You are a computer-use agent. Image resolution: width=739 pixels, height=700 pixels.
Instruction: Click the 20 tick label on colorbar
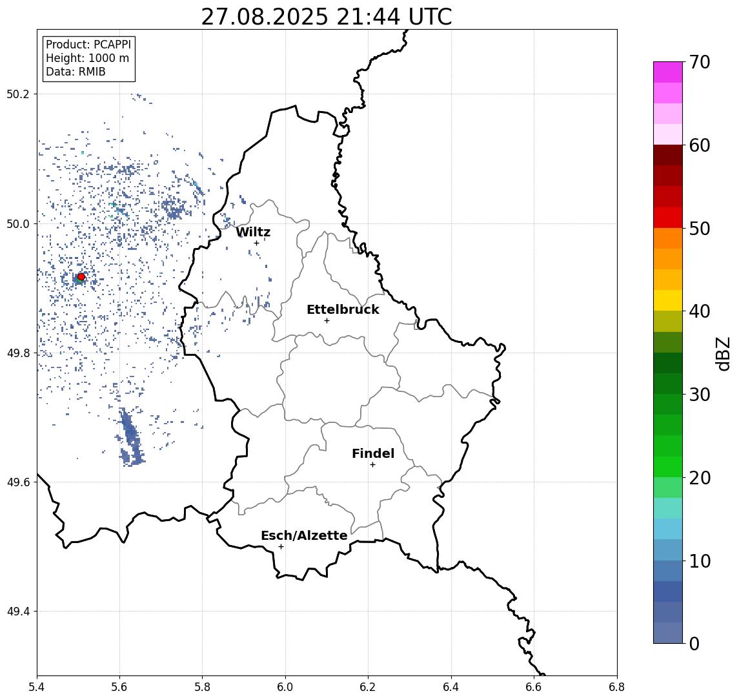[700, 477]
